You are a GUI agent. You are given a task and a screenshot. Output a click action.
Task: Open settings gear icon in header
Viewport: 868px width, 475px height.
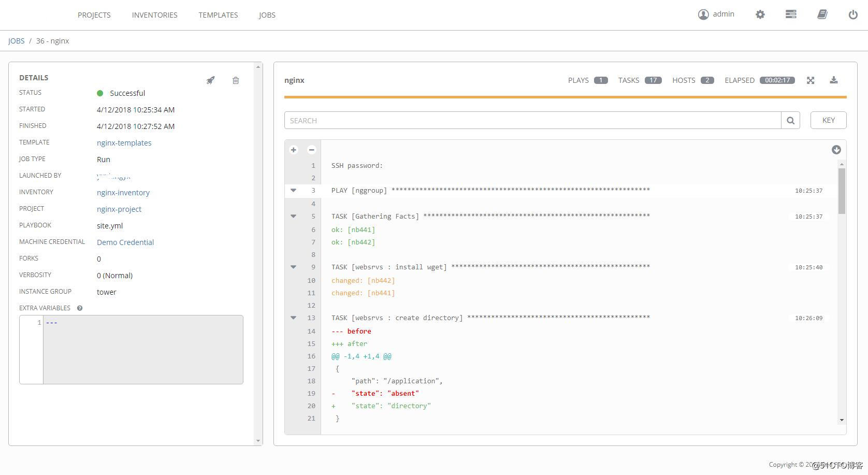[760, 15]
